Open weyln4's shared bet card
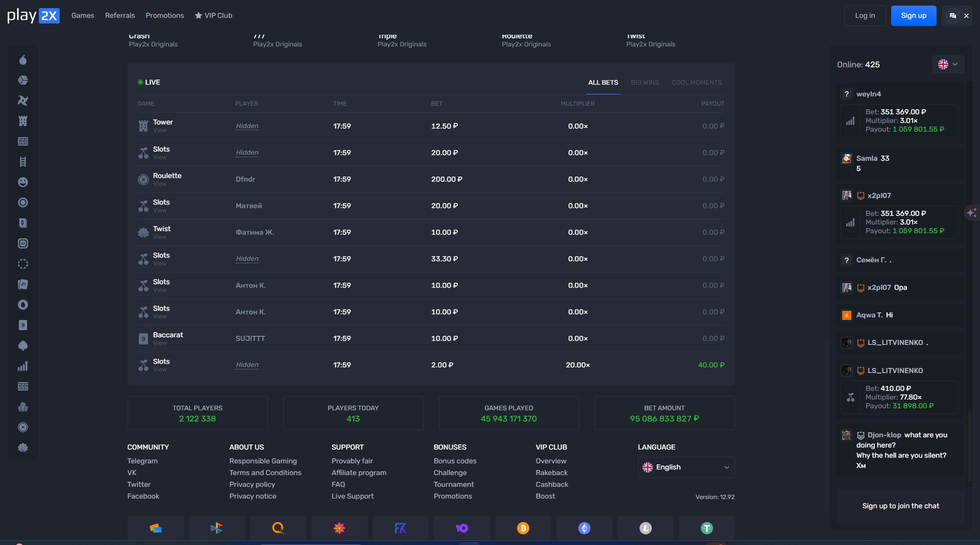 tap(899, 121)
